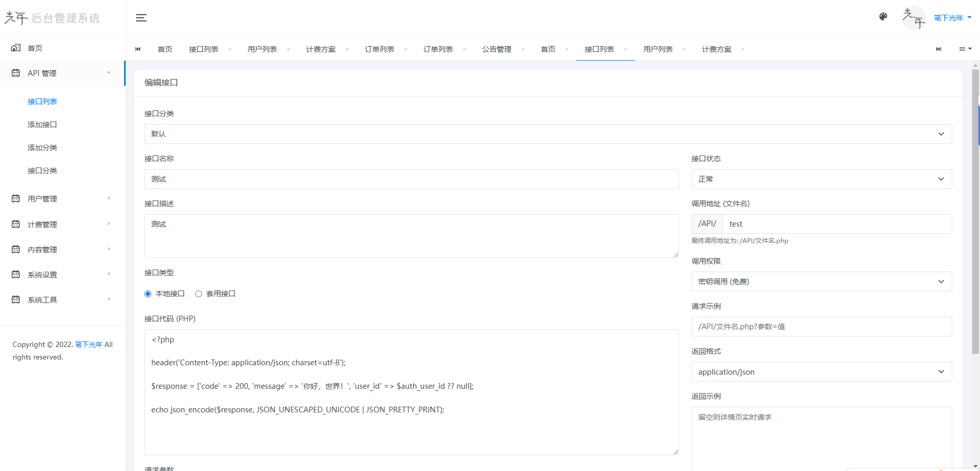Switch to the 公告管理 tab

click(x=496, y=49)
